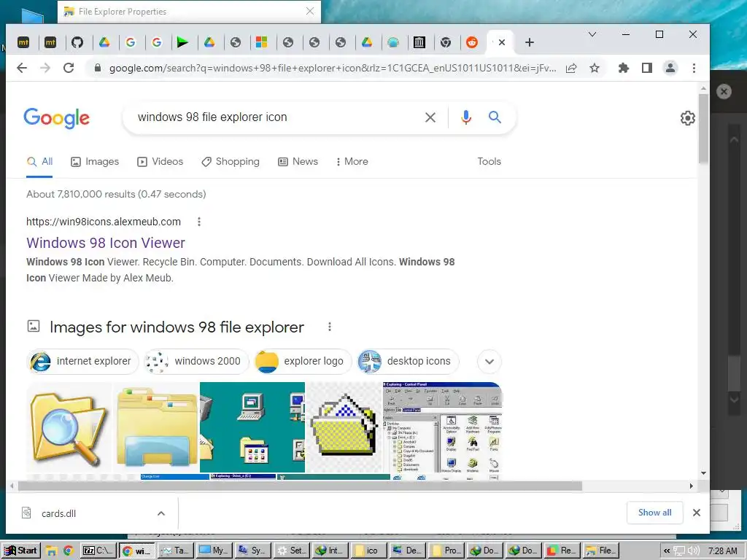Switch to the Reddit browser tab
Viewport: 747px width, 560px height.
coord(472,42)
